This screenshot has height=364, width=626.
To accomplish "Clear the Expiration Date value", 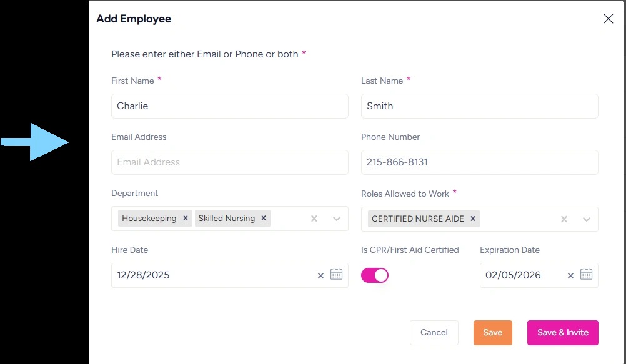I will [x=570, y=275].
